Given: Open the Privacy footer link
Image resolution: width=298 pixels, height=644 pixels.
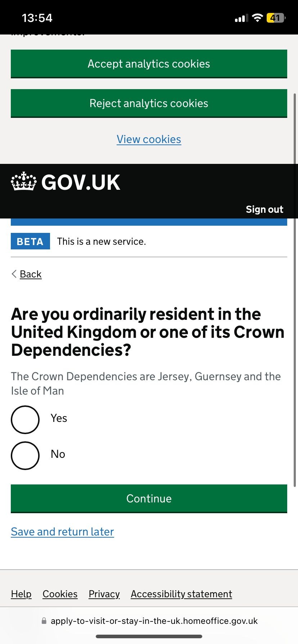Looking at the screenshot, I should pyautogui.click(x=104, y=594).
